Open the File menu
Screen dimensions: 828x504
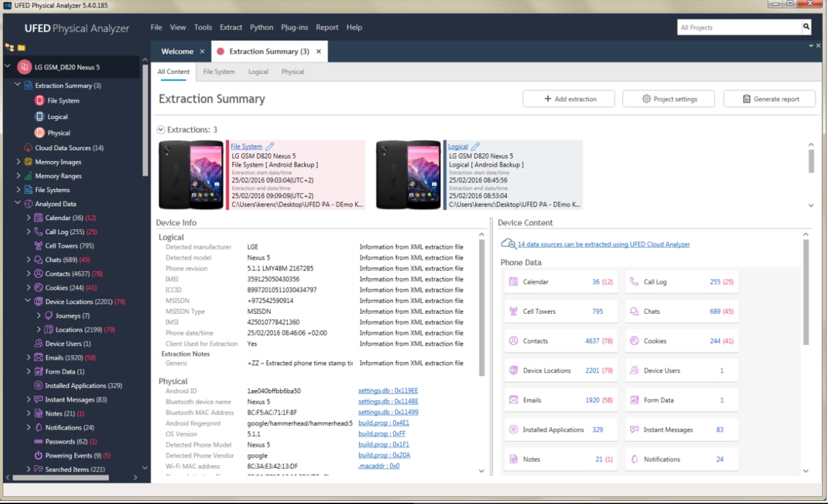pyautogui.click(x=156, y=27)
